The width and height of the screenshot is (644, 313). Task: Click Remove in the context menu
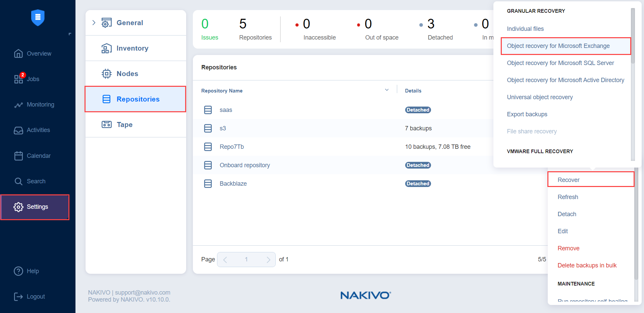pos(568,248)
